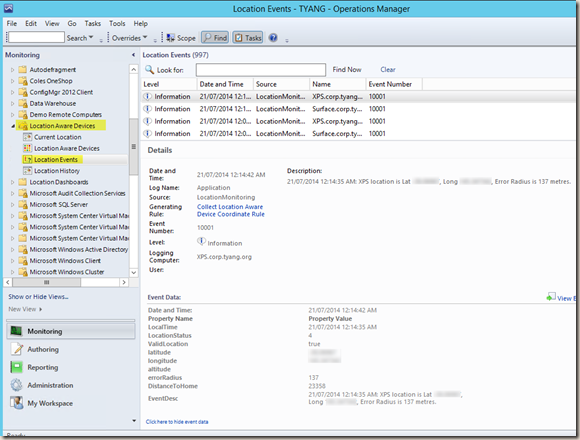Click the Location Dashboards folder icon

coord(23,182)
